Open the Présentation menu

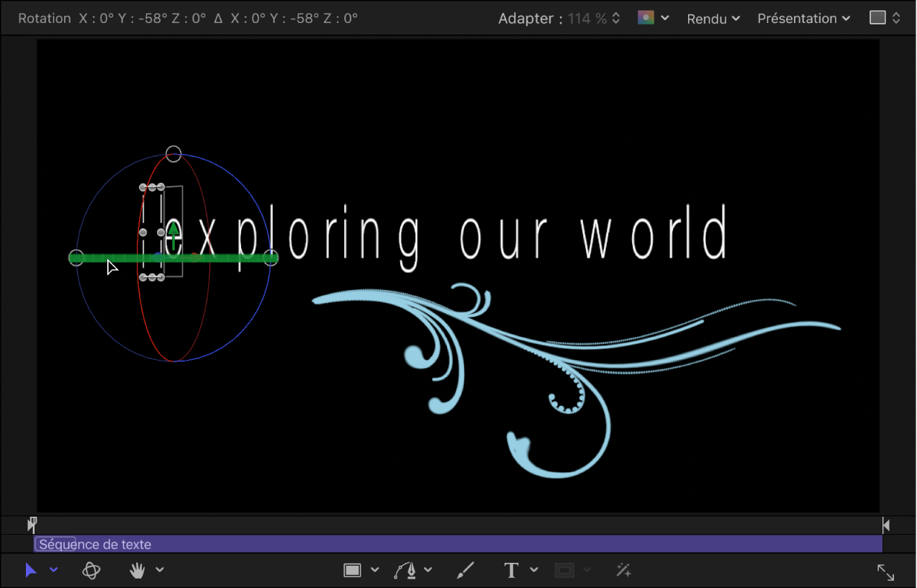click(x=803, y=19)
